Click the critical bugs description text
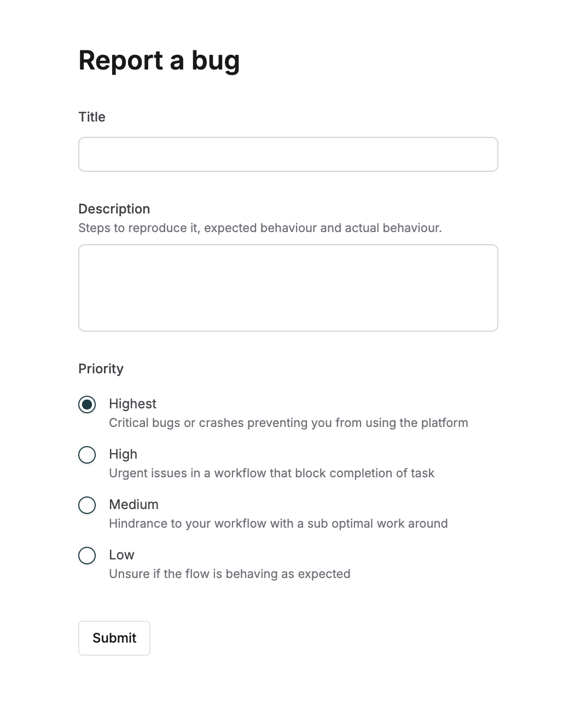The width and height of the screenshot is (581, 728). [x=288, y=423]
